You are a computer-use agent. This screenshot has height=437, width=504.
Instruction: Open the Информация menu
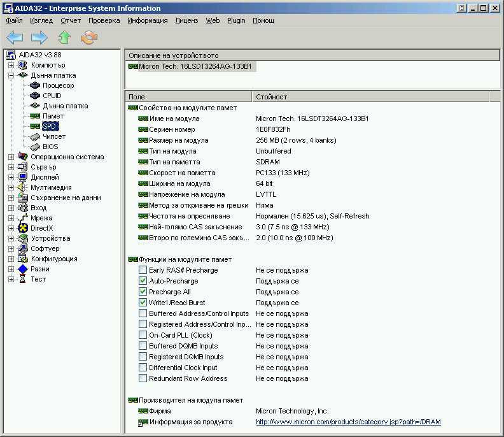(x=148, y=20)
